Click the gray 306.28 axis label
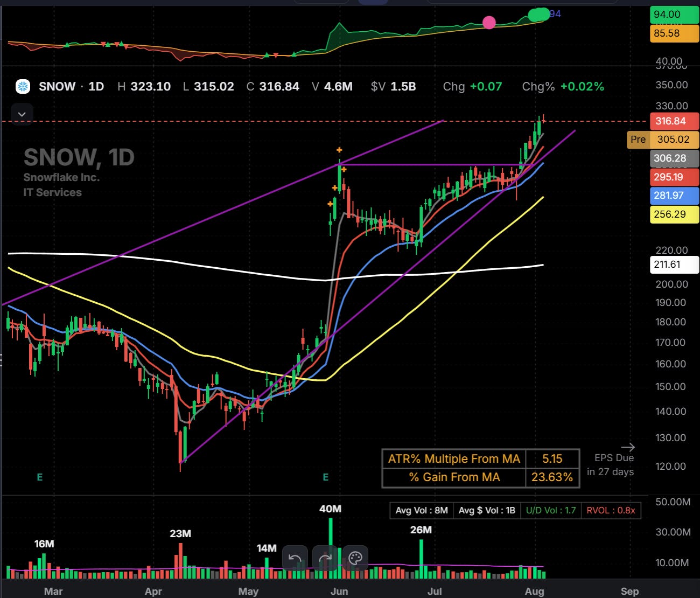 (674, 158)
